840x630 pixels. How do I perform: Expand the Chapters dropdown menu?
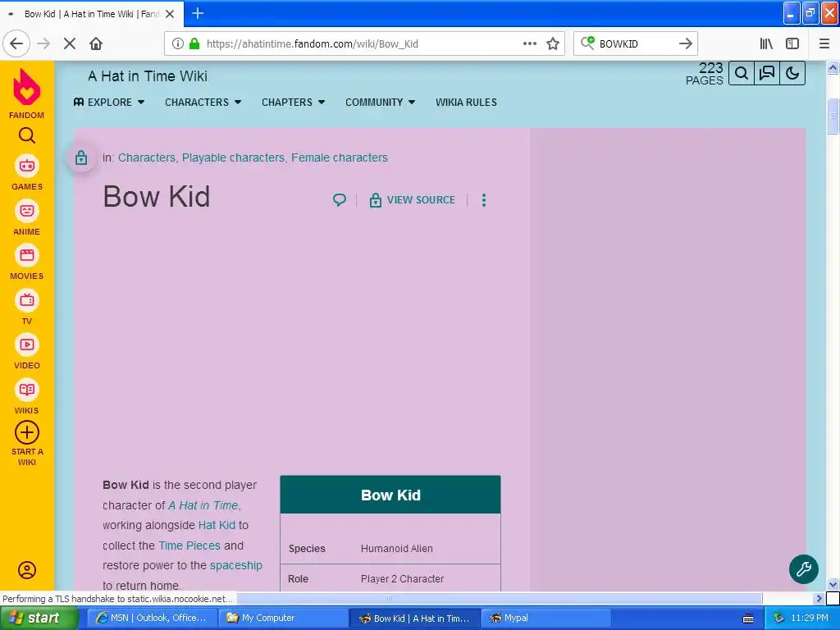click(x=293, y=103)
